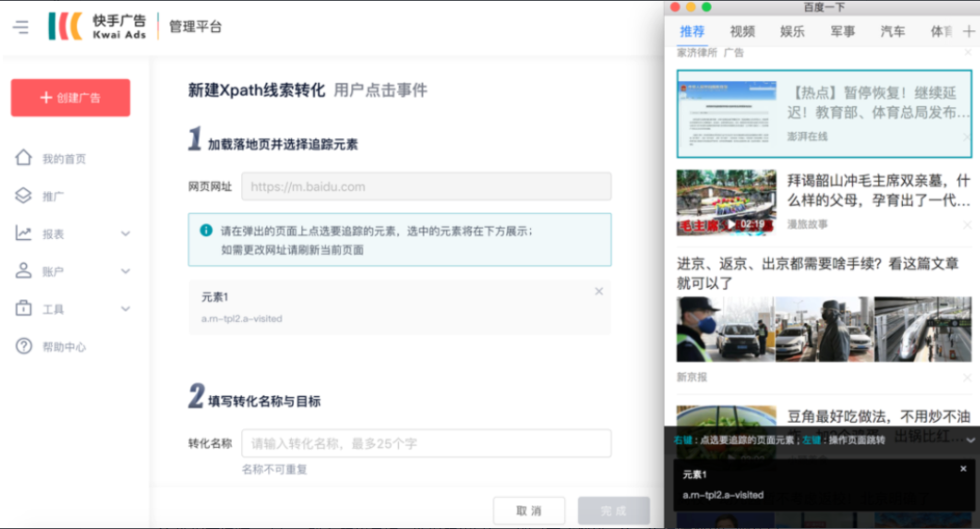Screen dimensions: 980x529
Task: Click the 报表 chart icon
Action: point(24,232)
